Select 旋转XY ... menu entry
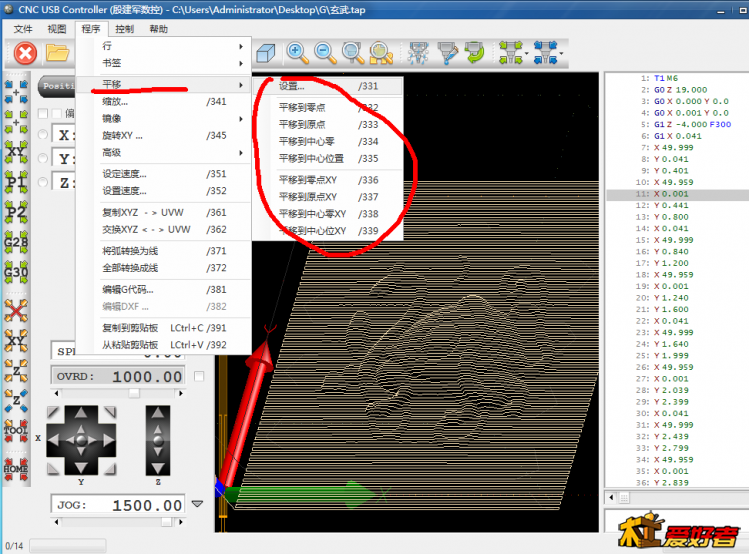Viewport: 749px width, 554px height. click(163, 136)
